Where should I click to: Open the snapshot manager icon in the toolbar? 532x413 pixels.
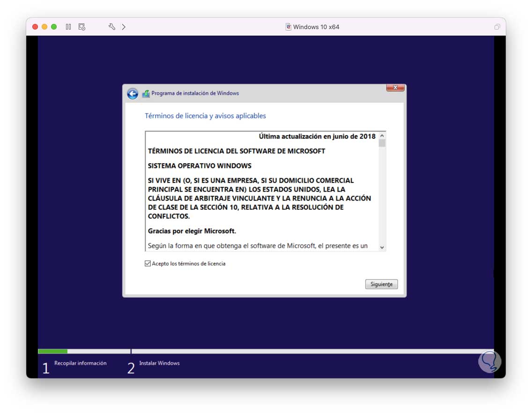tap(82, 27)
